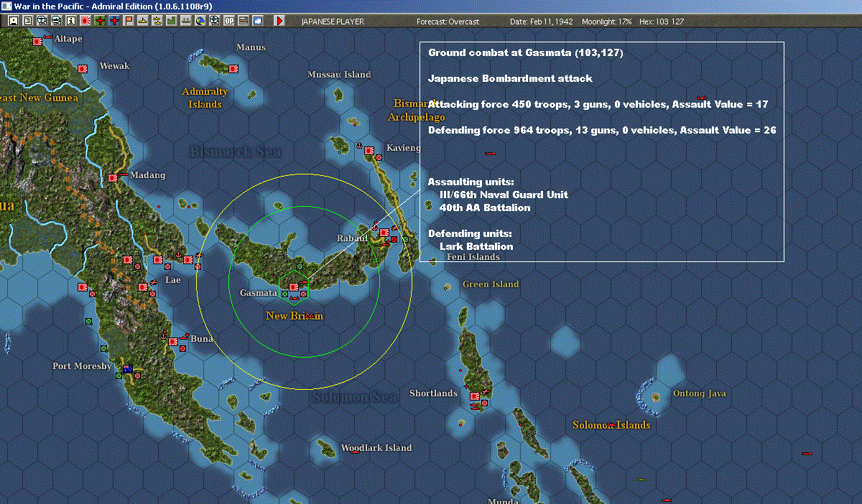Viewport: 862px width, 504px height.
Task: Click '40th AA Battalion' in report
Action: 485,207
